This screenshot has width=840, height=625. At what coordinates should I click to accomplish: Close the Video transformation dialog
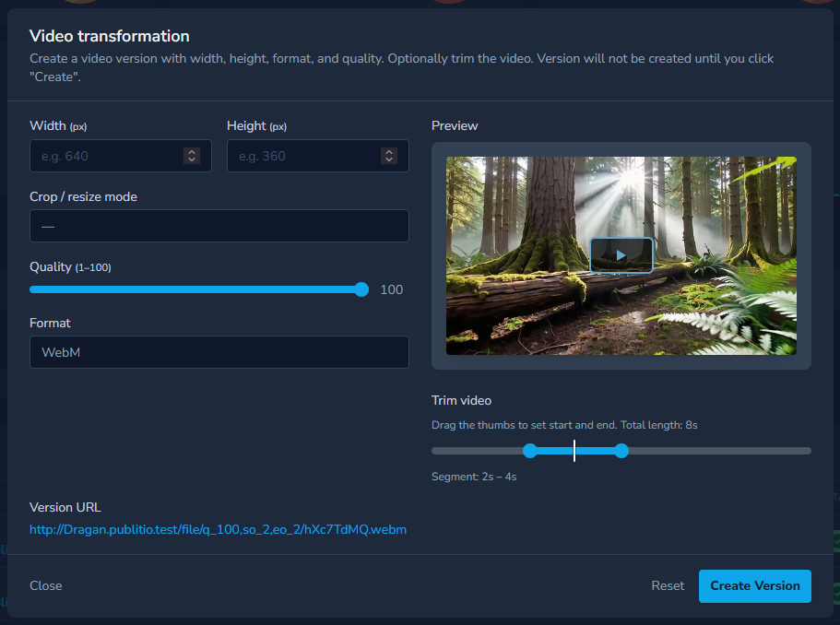coord(46,586)
